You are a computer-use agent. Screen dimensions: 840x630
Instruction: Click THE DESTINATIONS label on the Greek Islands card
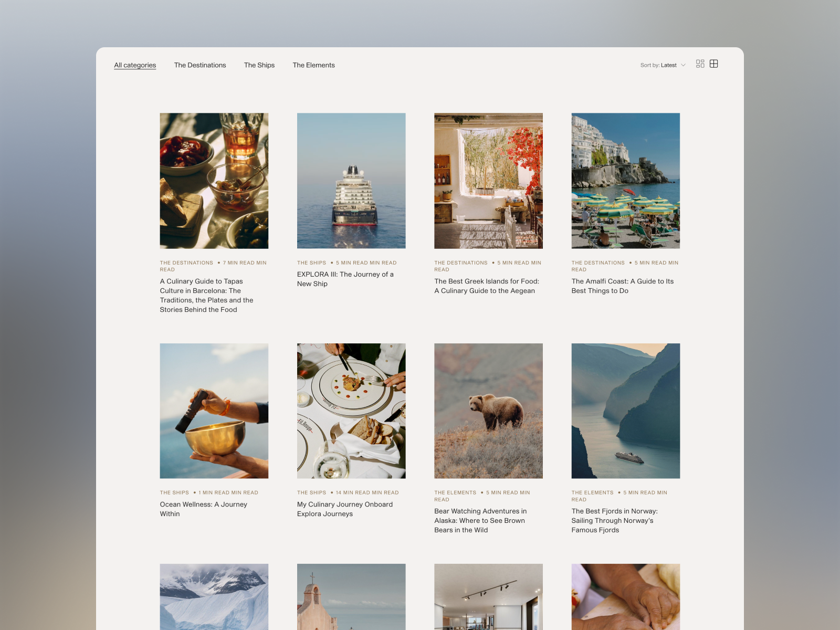461,263
